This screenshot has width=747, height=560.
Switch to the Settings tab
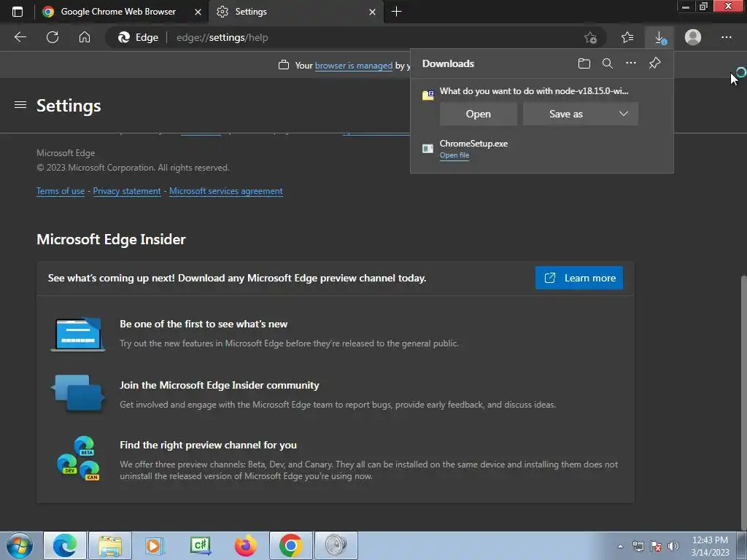click(x=296, y=12)
